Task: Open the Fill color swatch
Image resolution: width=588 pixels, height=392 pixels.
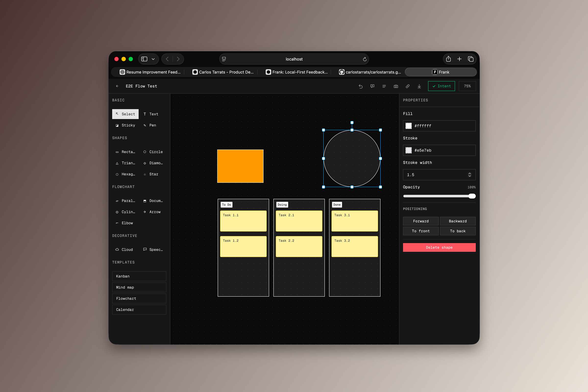Action: 408,126
